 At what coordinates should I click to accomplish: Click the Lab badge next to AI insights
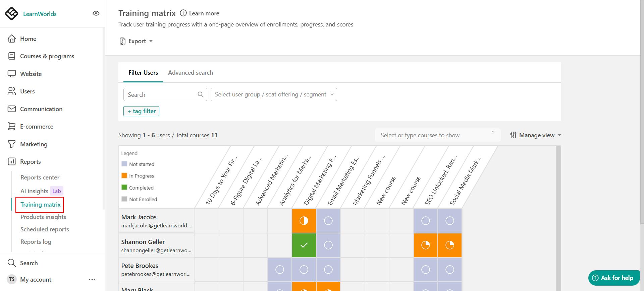pos(57,191)
